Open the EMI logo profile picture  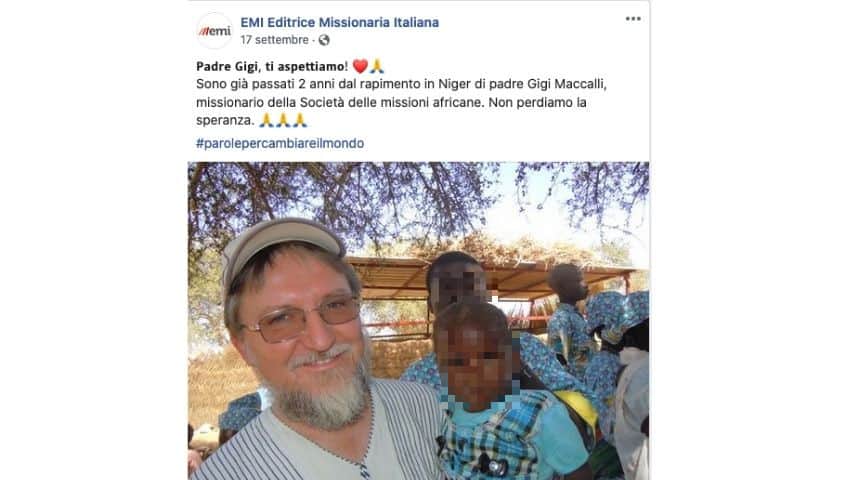(215, 31)
